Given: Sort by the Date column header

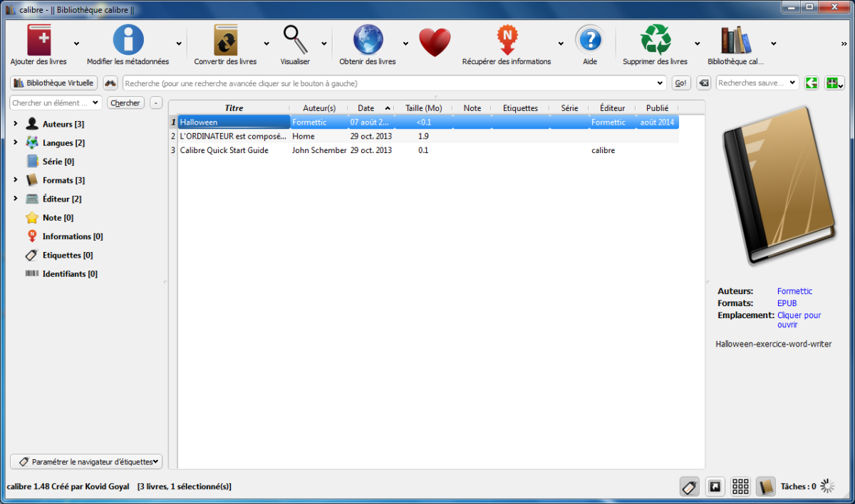Looking at the screenshot, I should pyautogui.click(x=371, y=108).
